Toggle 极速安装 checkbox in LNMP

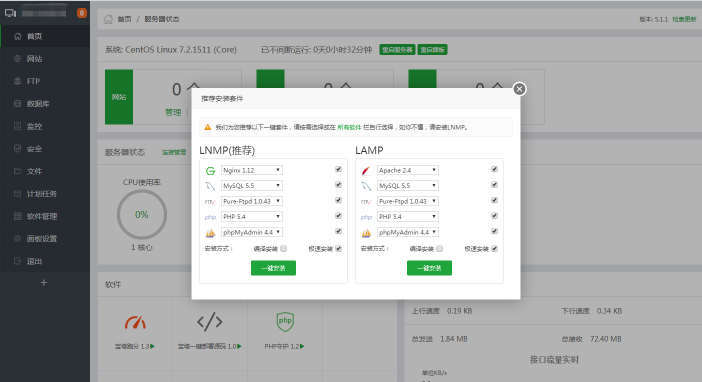338,249
